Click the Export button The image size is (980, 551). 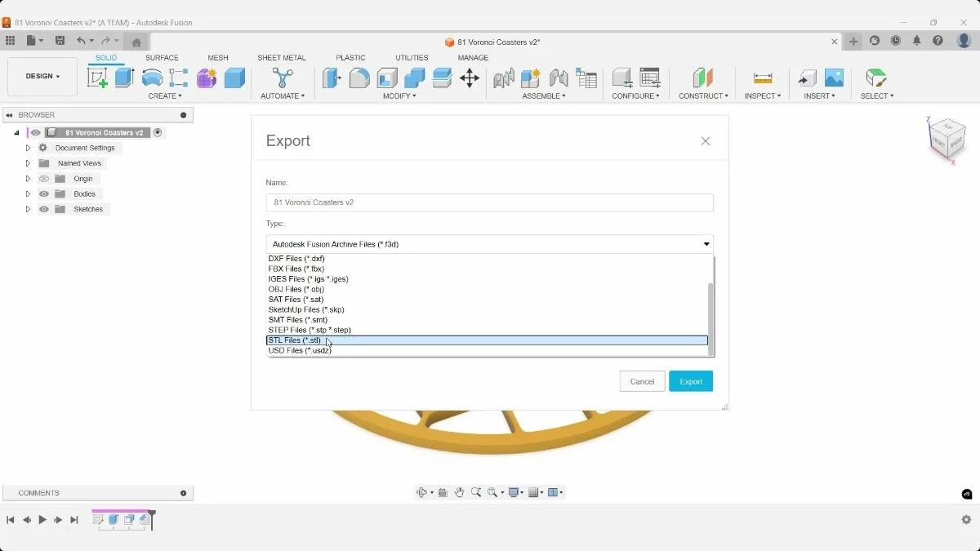691,381
